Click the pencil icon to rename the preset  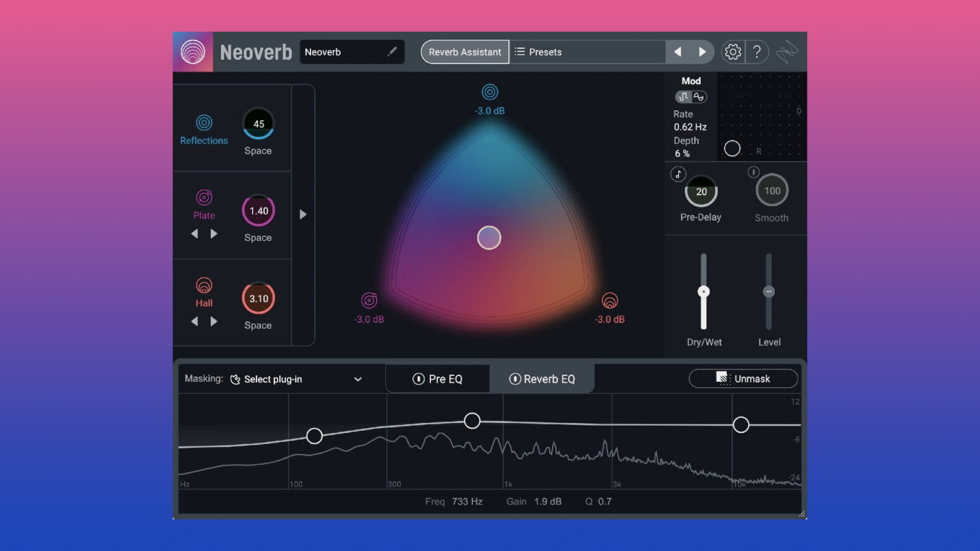tap(392, 52)
